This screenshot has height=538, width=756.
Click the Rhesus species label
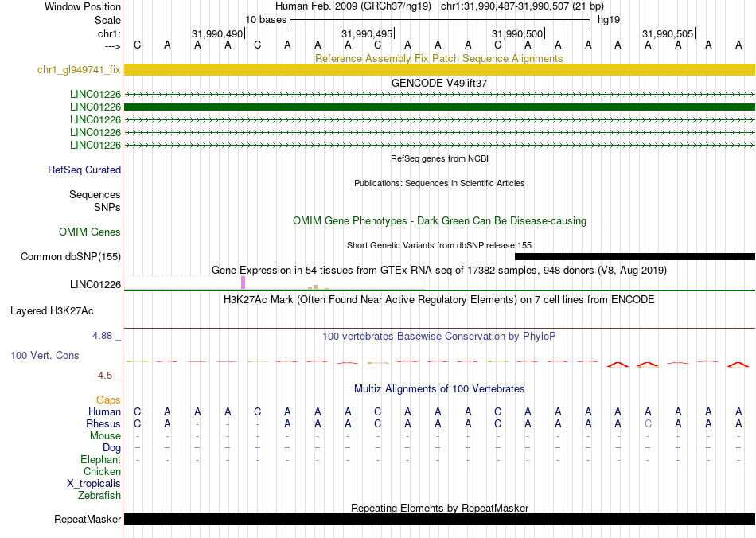tap(103, 423)
